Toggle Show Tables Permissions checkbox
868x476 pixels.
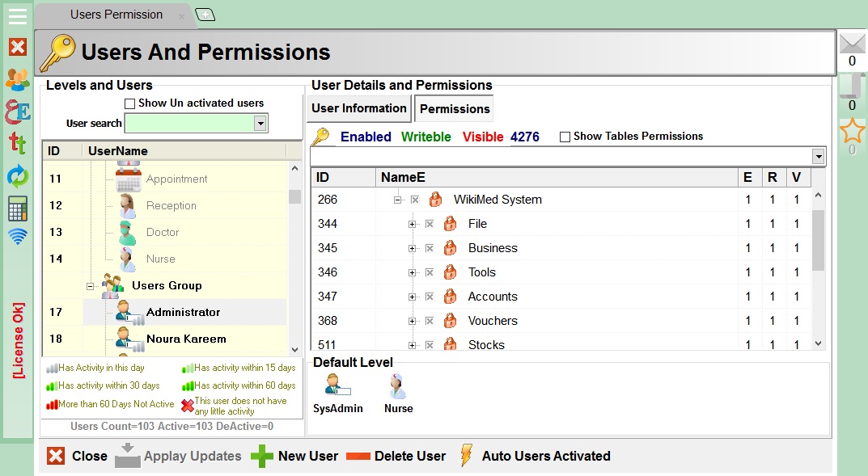coord(565,137)
